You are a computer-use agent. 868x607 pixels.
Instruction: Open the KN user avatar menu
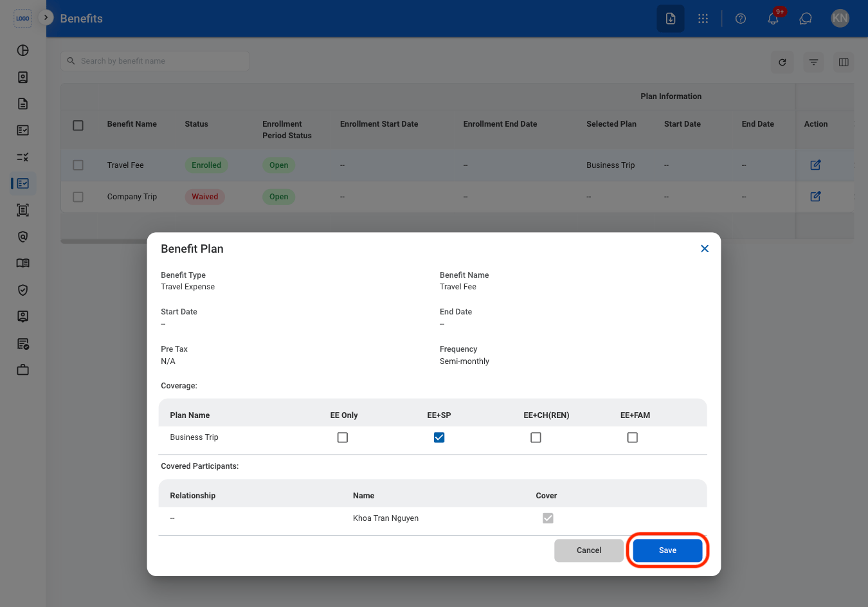point(840,19)
